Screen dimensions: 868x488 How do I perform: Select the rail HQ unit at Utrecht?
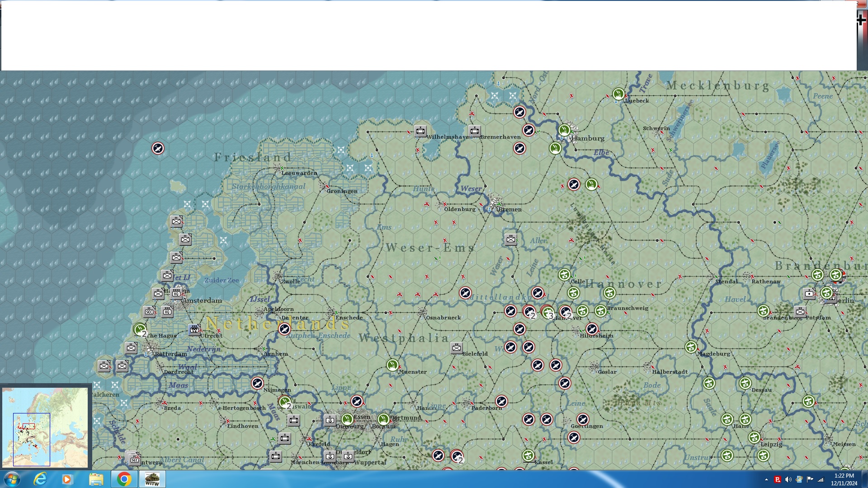click(194, 329)
